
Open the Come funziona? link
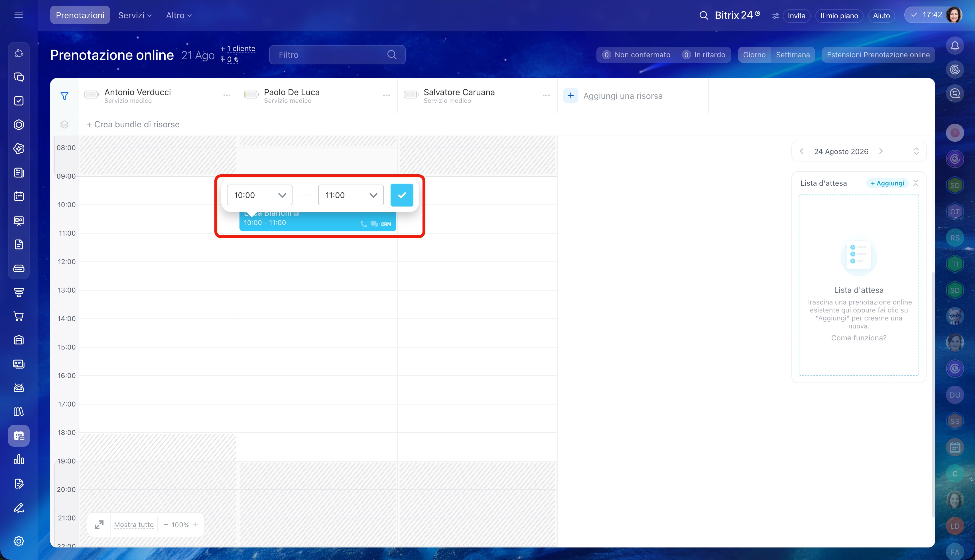point(859,338)
